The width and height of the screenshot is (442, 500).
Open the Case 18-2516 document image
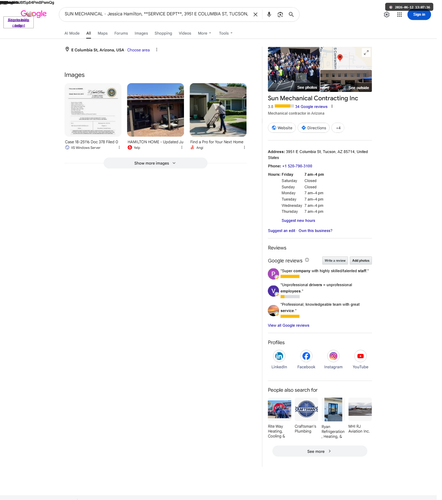pos(93,110)
